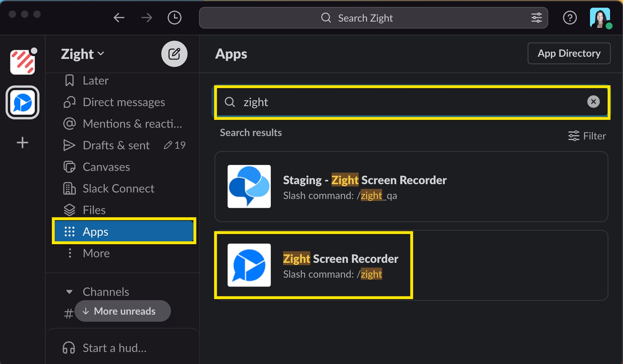This screenshot has height=364, width=623.
Task: Click the Search Zight bar
Action: tap(373, 18)
